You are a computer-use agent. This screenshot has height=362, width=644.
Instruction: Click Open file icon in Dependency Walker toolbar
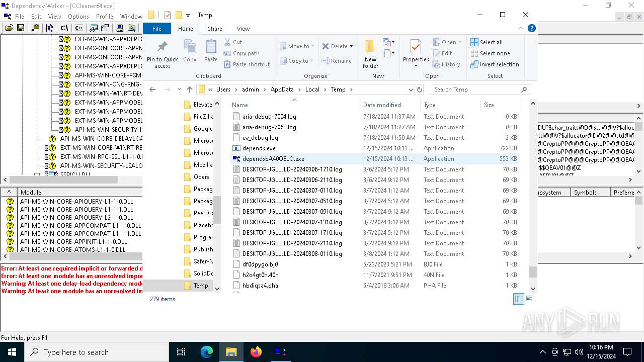(9, 28)
